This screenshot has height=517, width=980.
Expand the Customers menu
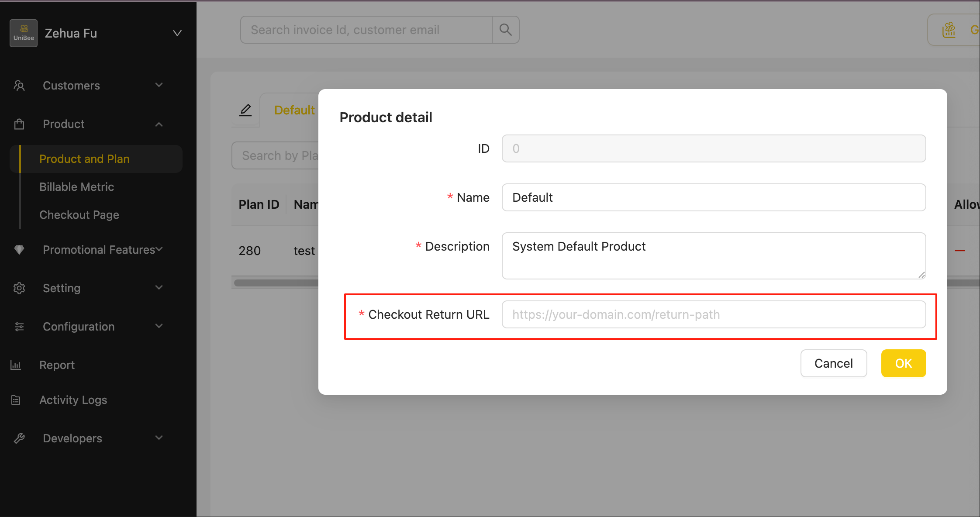coord(158,85)
